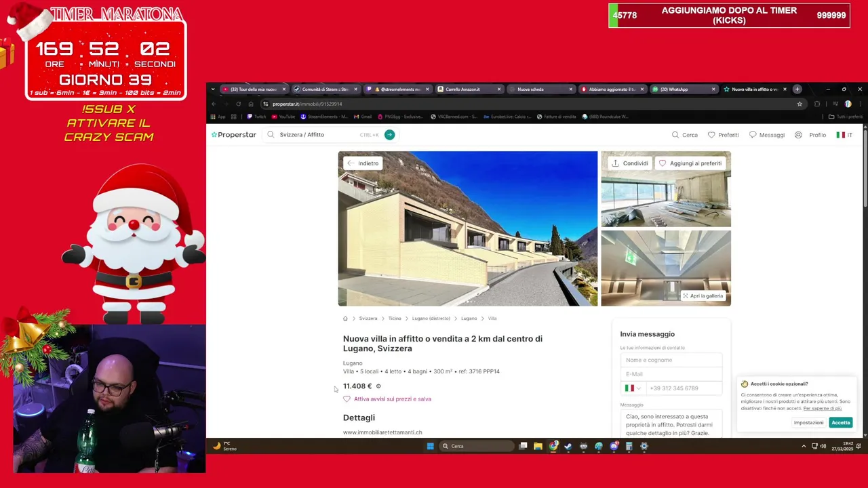
Task: Open the Tutti i preferiti folder
Action: coord(846,117)
